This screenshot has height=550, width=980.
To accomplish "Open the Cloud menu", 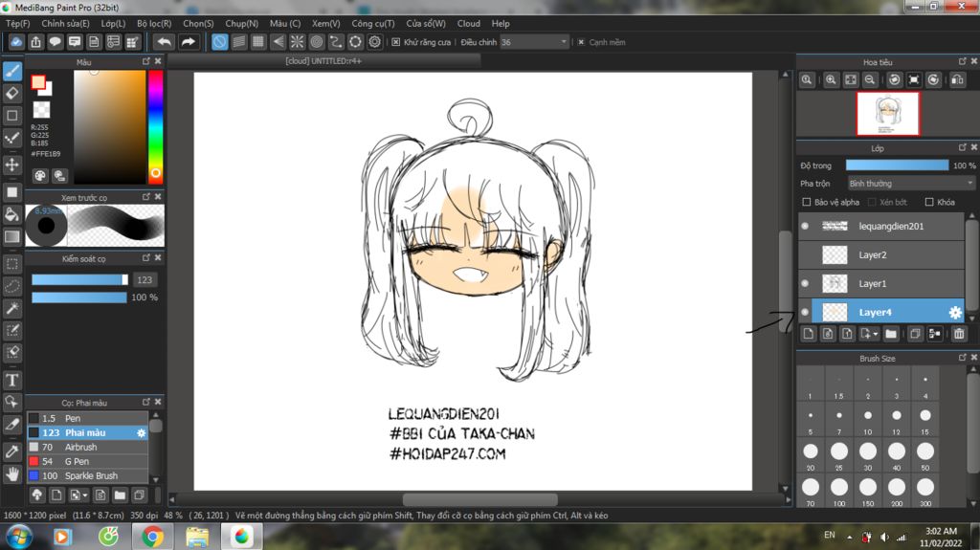I will 469,23.
